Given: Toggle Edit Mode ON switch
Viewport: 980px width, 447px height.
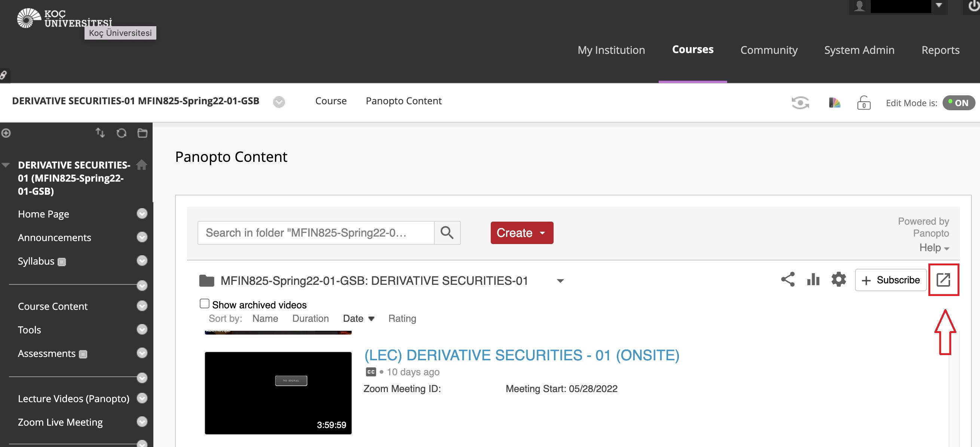Looking at the screenshot, I should click(958, 103).
